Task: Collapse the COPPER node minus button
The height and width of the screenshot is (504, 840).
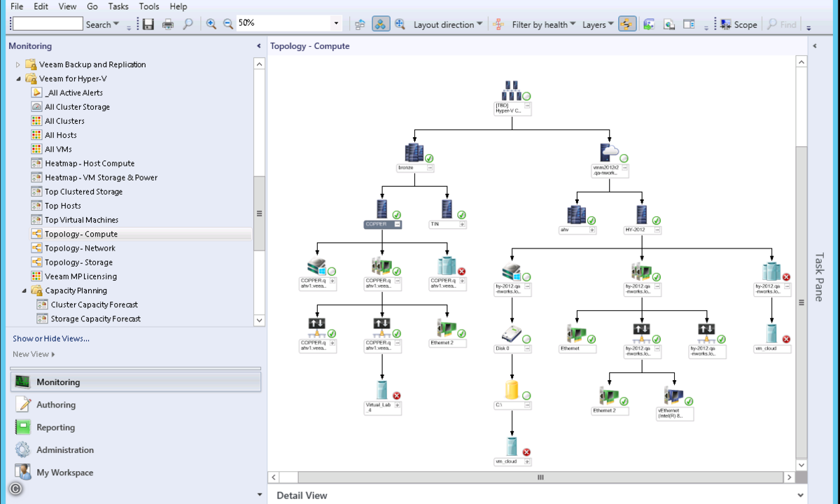Action: [398, 225]
